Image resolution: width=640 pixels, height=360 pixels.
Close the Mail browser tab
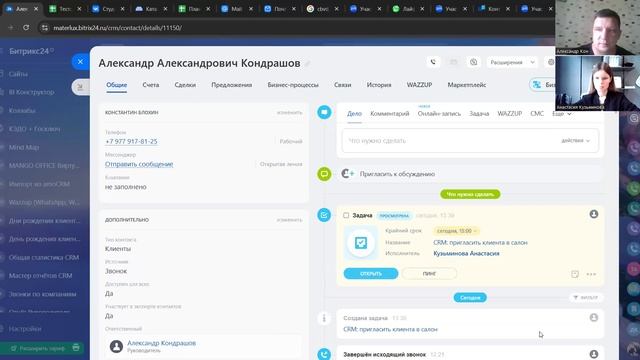[x=251, y=9]
